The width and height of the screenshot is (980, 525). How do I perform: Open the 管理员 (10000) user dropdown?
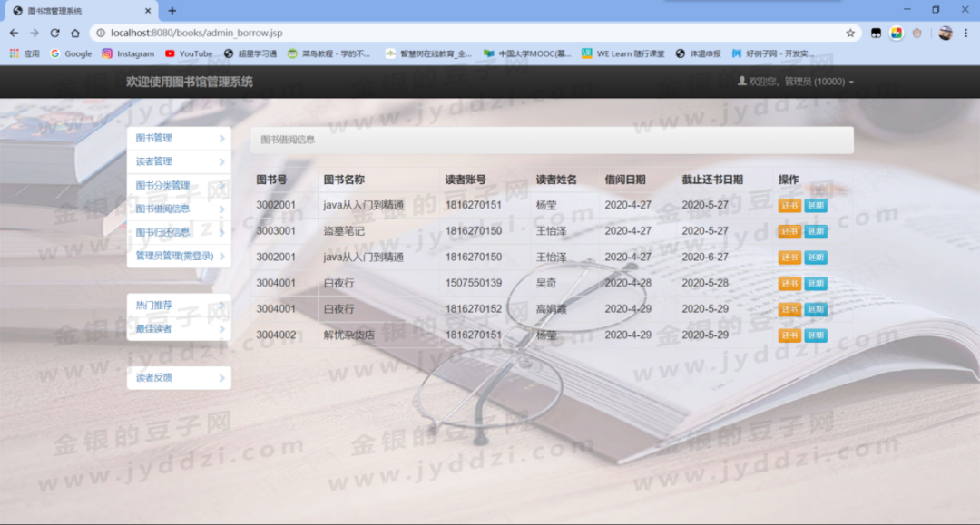point(796,82)
